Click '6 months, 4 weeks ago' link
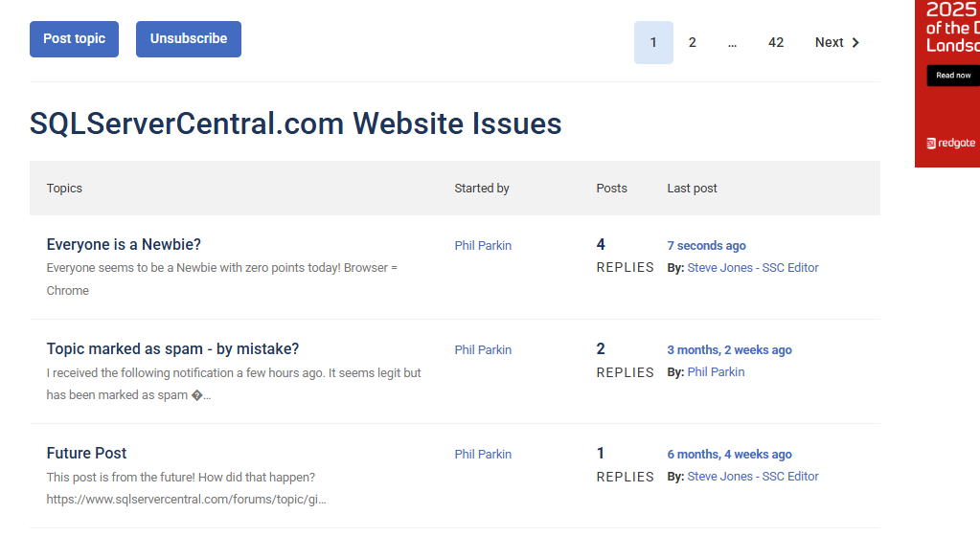980x536 pixels. [x=729, y=455]
